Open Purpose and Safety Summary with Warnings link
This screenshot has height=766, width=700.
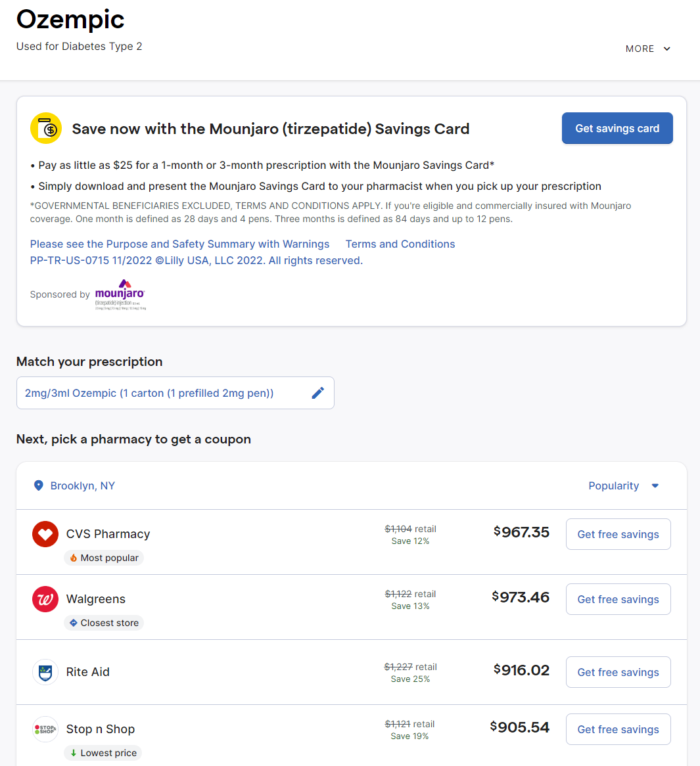coord(179,244)
